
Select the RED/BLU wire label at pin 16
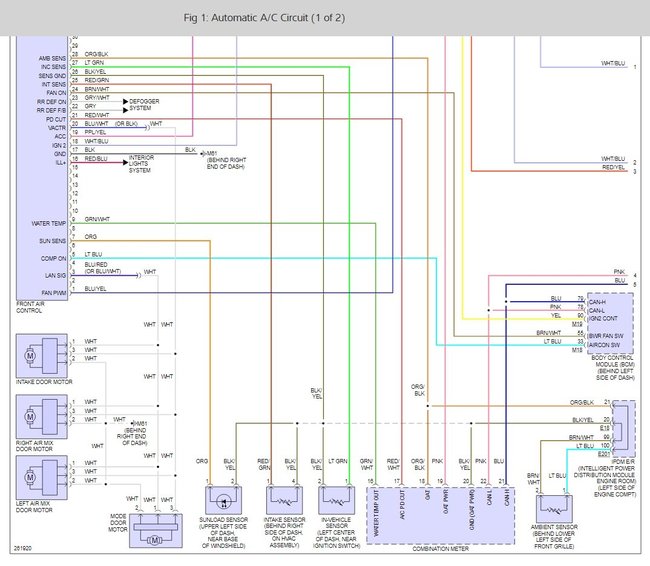coord(96,159)
